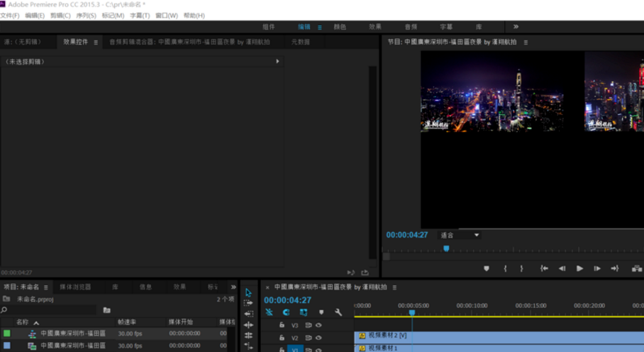Select the Track Select Forward tool
644x352 pixels.
(x=248, y=303)
